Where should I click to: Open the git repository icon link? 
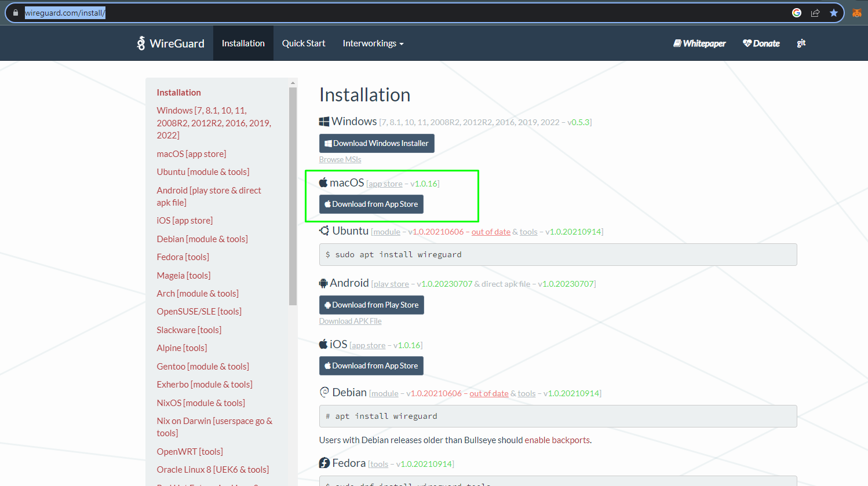click(801, 43)
